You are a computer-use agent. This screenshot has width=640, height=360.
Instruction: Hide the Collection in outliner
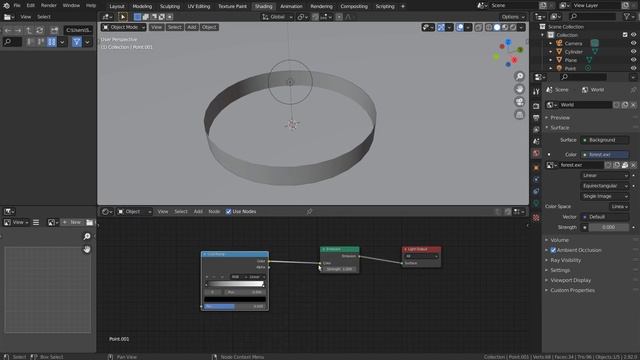pyautogui.click(x=633, y=35)
